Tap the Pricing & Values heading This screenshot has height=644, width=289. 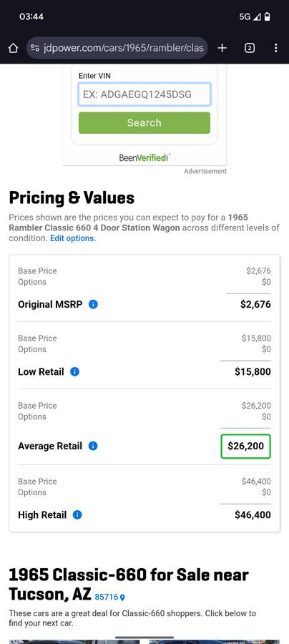point(72,198)
